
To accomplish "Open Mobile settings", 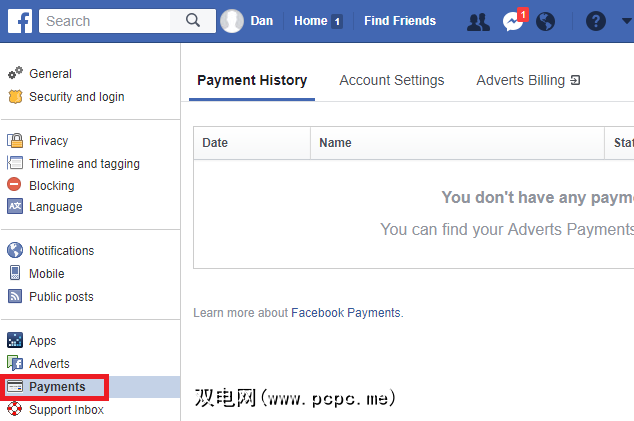I will point(46,273).
